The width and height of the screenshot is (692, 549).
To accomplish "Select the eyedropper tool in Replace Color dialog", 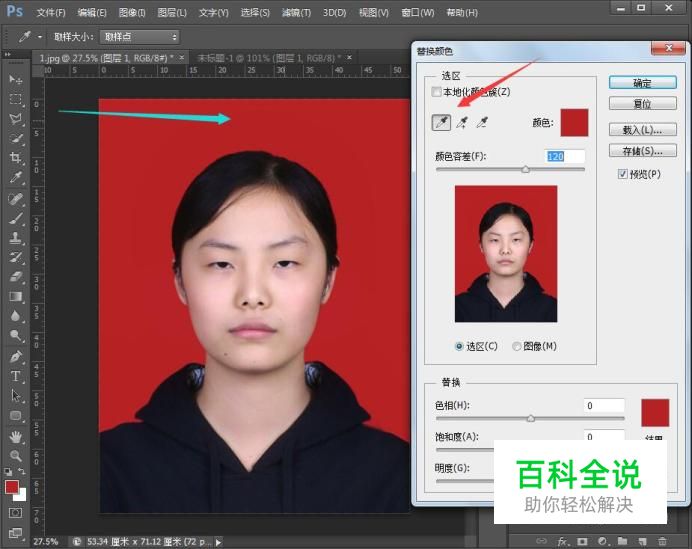I will coord(441,122).
